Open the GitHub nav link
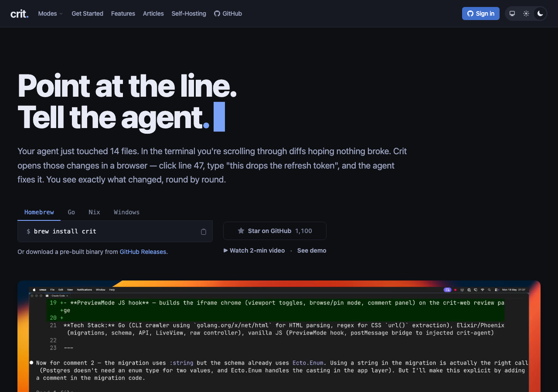This screenshot has width=558, height=392. pos(228,14)
